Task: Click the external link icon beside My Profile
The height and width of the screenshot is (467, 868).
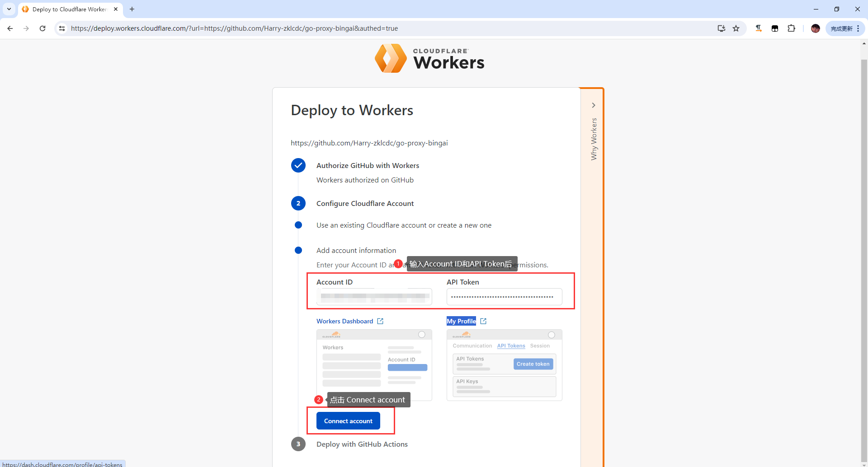Action: [483, 321]
